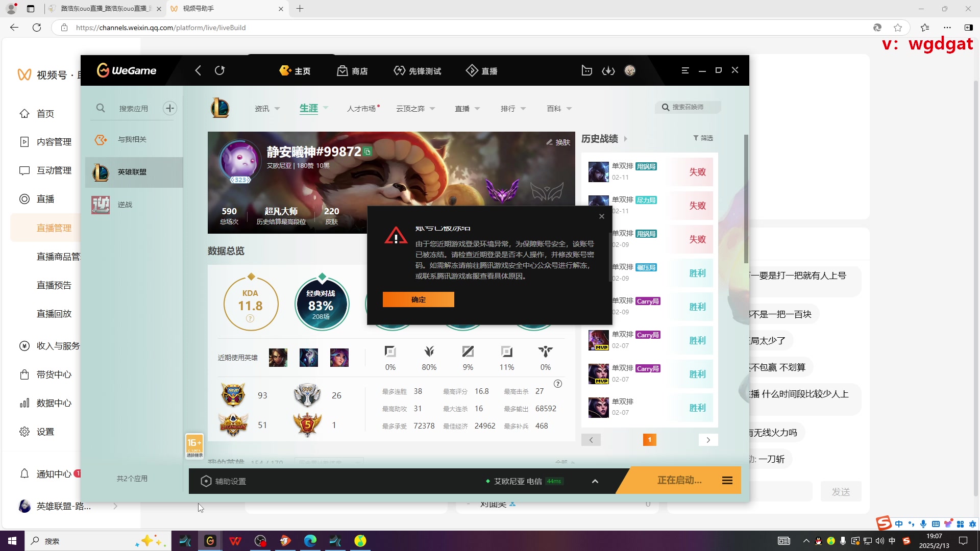Expand 历史战绩 arrow

626,139
